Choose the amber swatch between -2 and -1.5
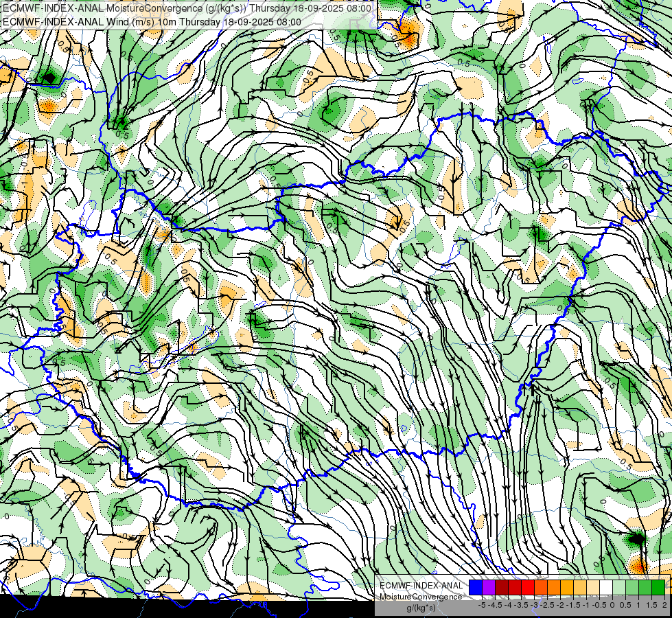 pyautogui.click(x=567, y=588)
